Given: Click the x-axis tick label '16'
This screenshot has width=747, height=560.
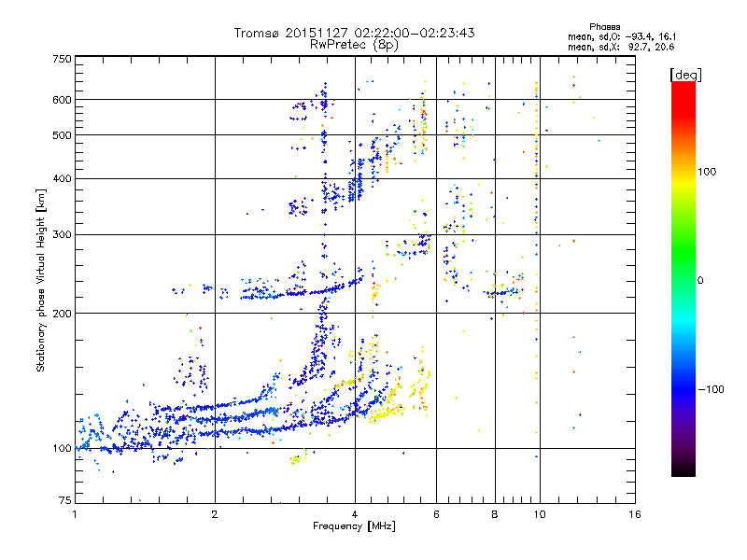Looking at the screenshot, I should (635, 514).
